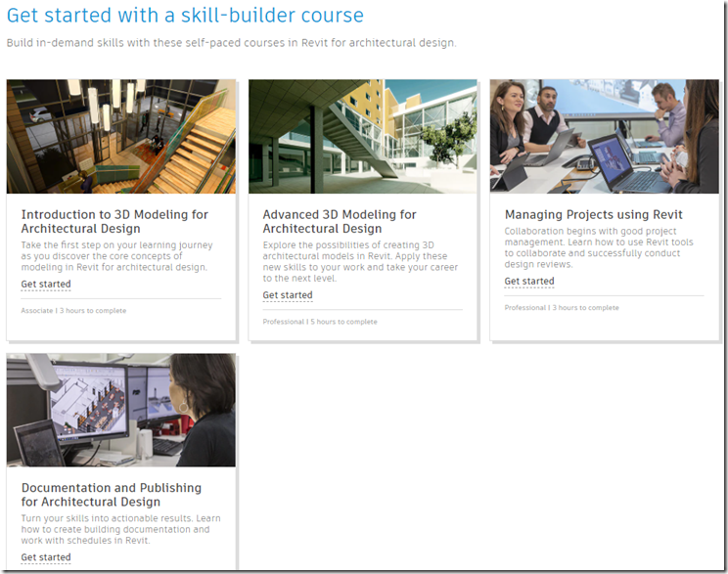
Task: Open the Managing Projects using Revit title
Action: pyautogui.click(x=594, y=214)
